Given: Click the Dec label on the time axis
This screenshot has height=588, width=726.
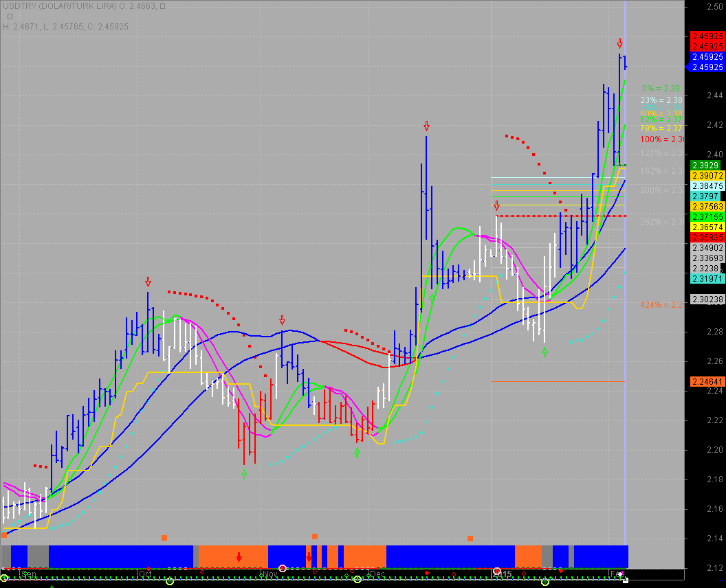Looking at the screenshot, I should (x=376, y=574).
